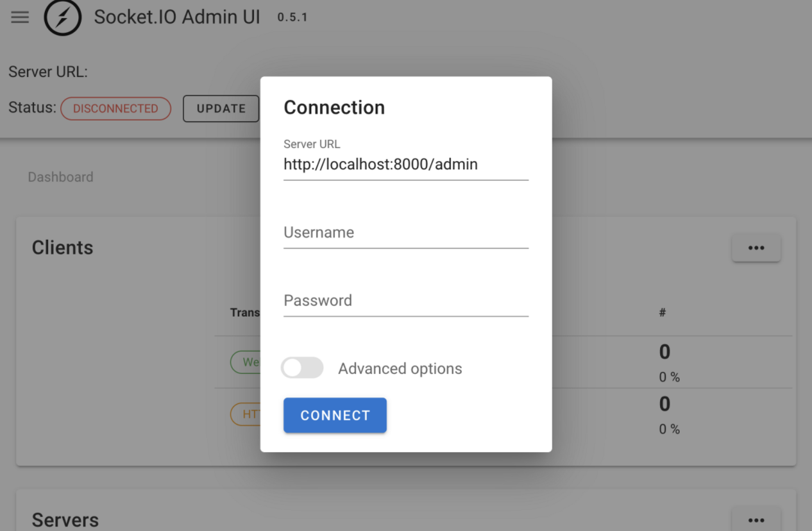Click the red DISCONNECTED status chip
Viewport: 812px width, 531px height.
click(x=115, y=108)
